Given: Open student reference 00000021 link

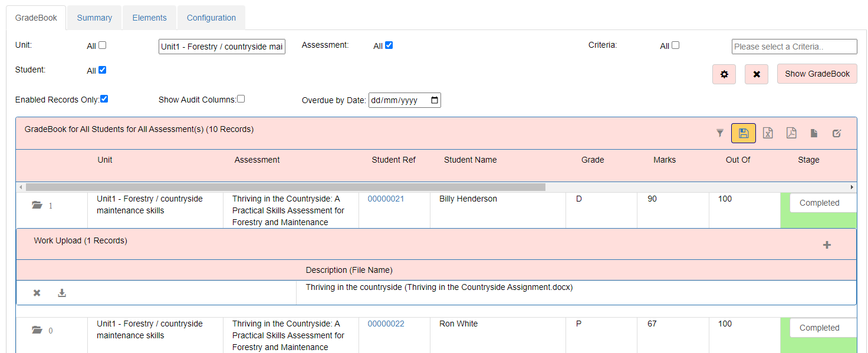Looking at the screenshot, I should tap(386, 199).
